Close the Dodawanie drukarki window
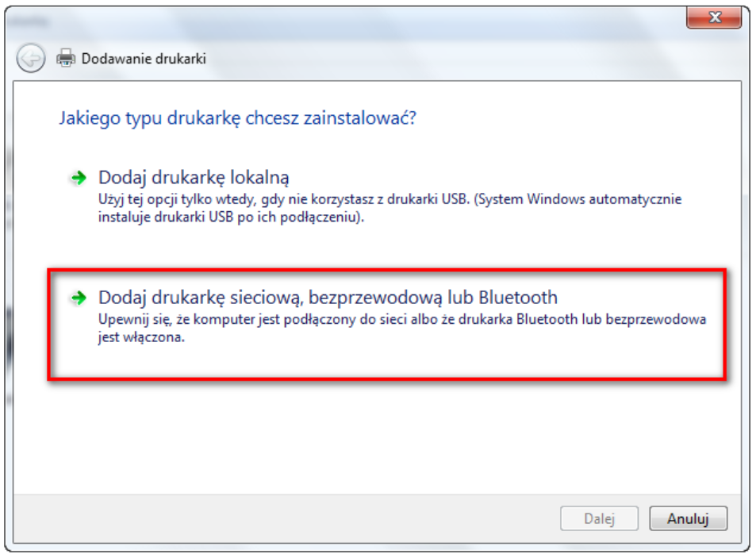Screen dimensions: 756x558 point(714,17)
